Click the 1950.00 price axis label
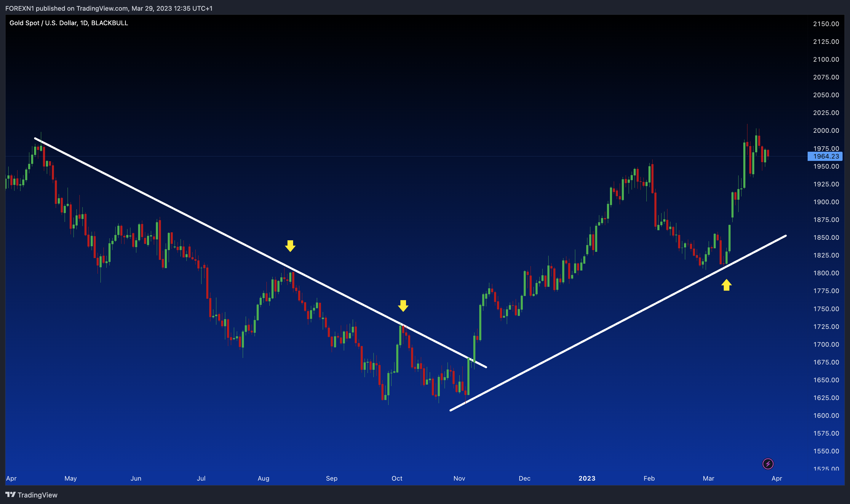This screenshot has width=850, height=504. [826, 167]
